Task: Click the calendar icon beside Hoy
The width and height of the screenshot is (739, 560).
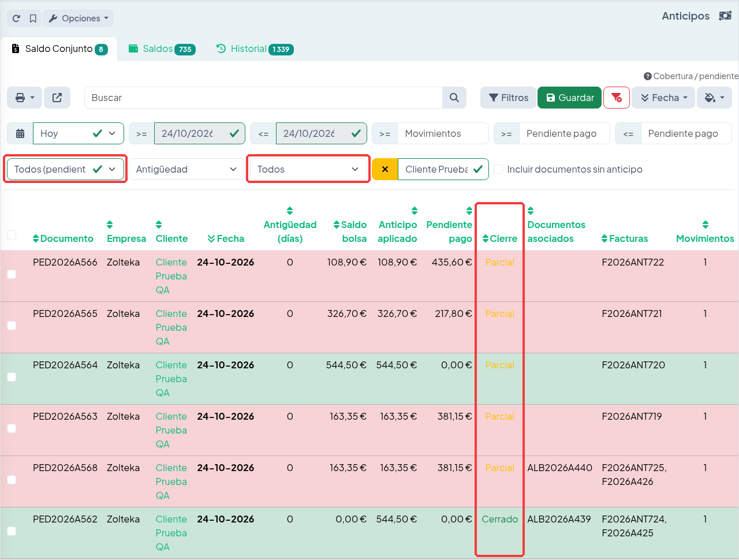Action: tap(20, 133)
